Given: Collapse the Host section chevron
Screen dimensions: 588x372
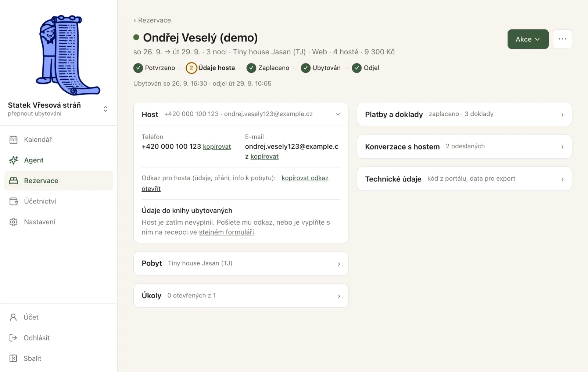Looking at the screenshot, I should click(338, 114).
